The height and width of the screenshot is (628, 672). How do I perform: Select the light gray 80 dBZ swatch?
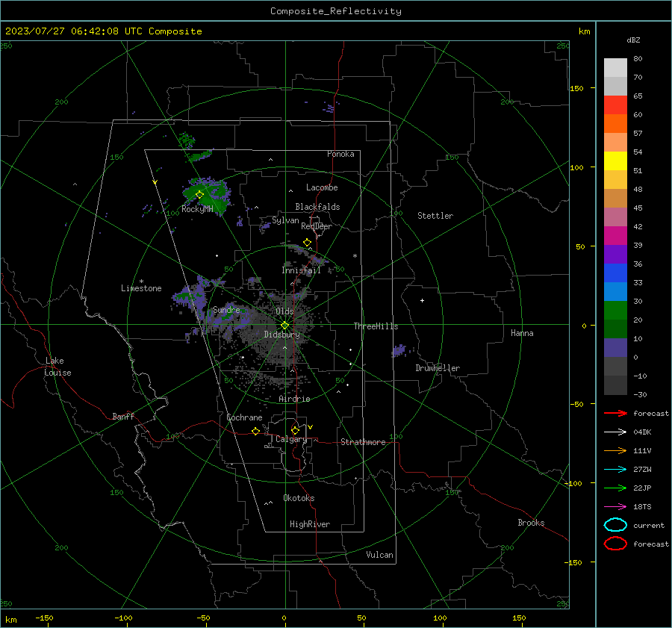coord(615,67)
